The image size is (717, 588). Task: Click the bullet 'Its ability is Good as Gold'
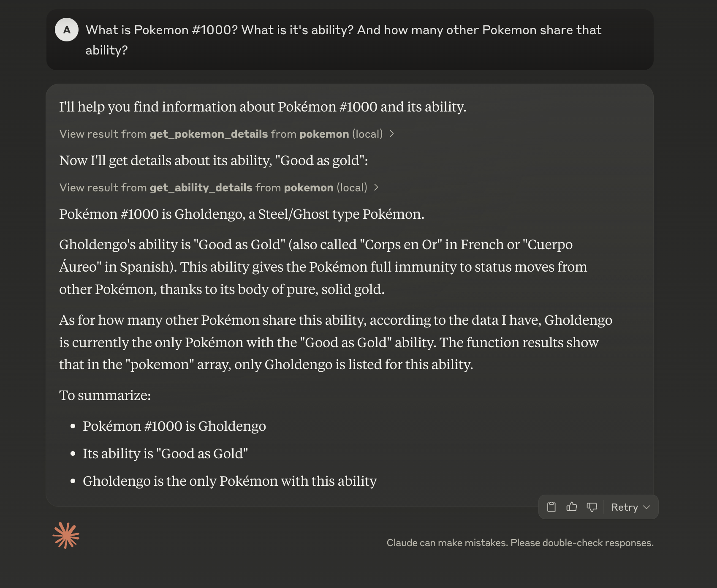coord(165,454)
